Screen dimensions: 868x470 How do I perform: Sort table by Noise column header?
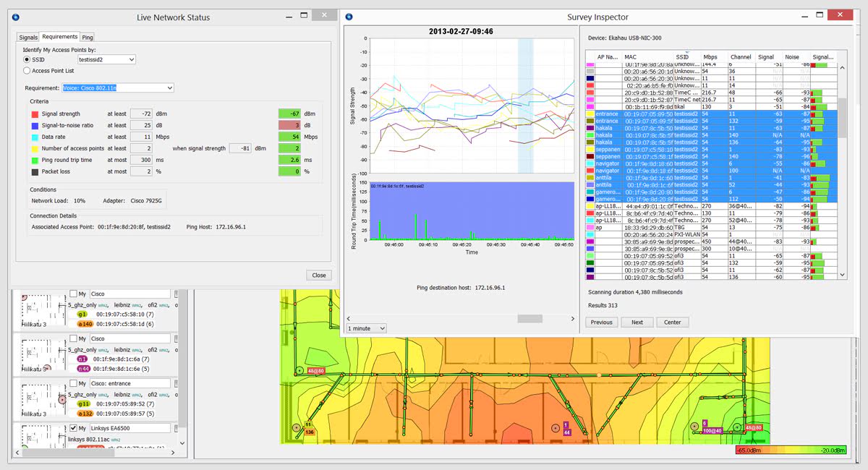(x=796, y=56)
